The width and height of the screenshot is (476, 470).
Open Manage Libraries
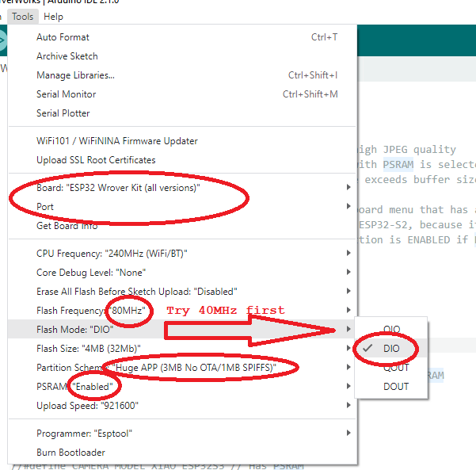tap(182, 75)
